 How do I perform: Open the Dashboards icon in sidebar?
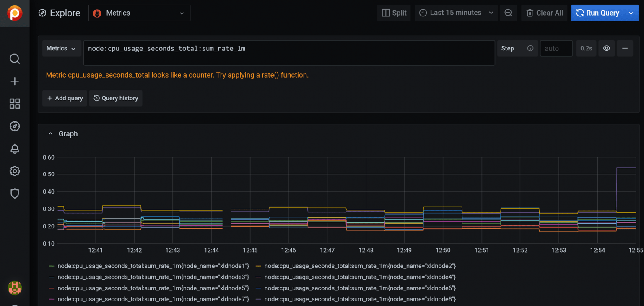(x=15, y=104)
